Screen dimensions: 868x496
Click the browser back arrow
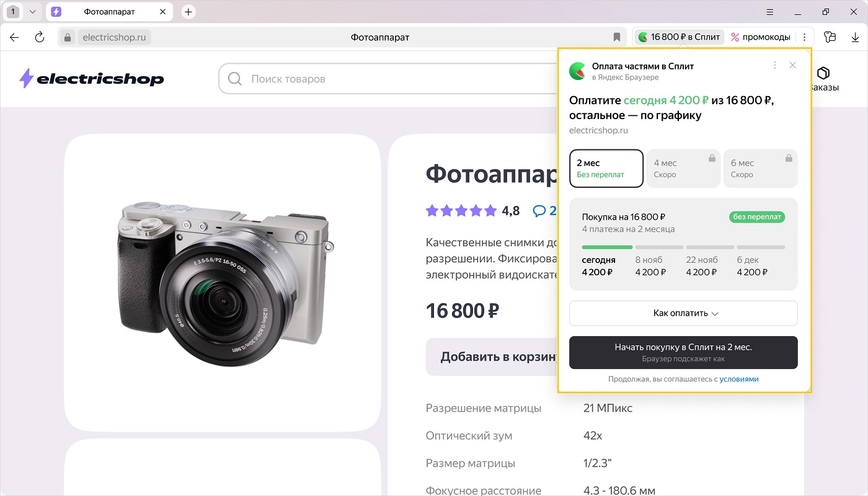[x=14, y=37]
